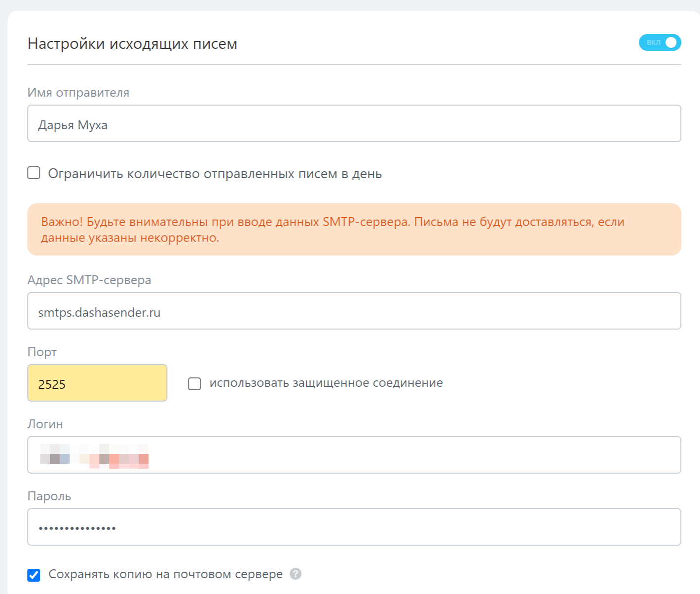Focus the Пароль password field
Viewport: 700px width, 594px height.
tap(354, 527)
